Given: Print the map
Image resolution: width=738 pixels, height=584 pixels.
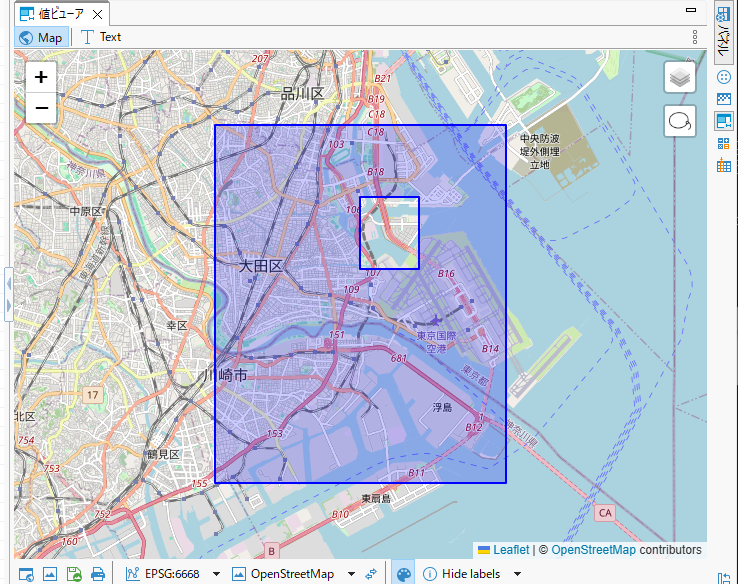Looking at the screenshot, I should [x=98, y=574].
